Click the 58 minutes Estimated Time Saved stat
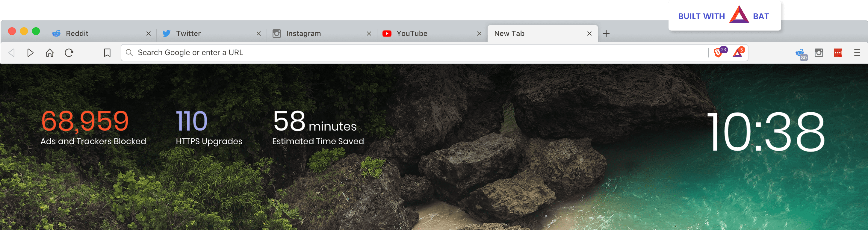This screenshot has height=230, width=868. point(318,128)
